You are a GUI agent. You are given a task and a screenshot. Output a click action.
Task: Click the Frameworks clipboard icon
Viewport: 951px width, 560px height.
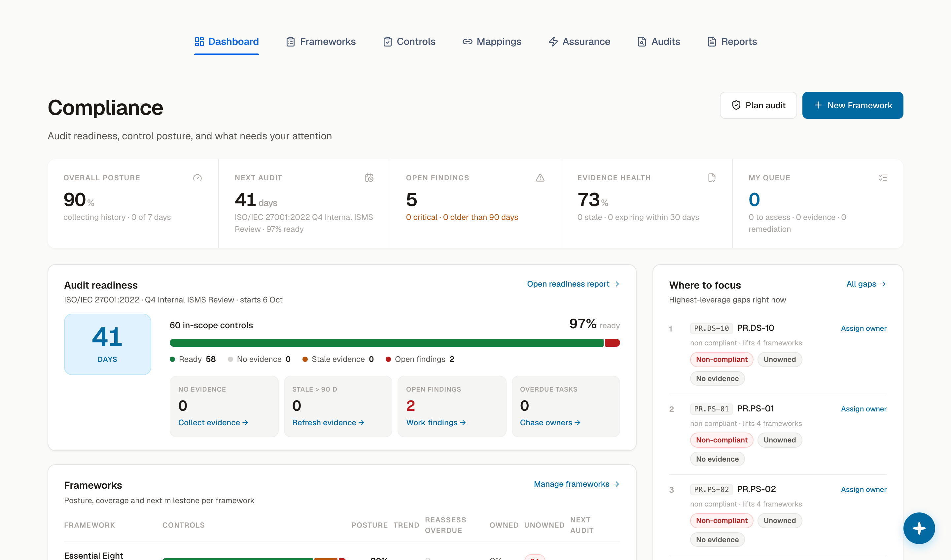pyautogui.click(x=290, y=42)
